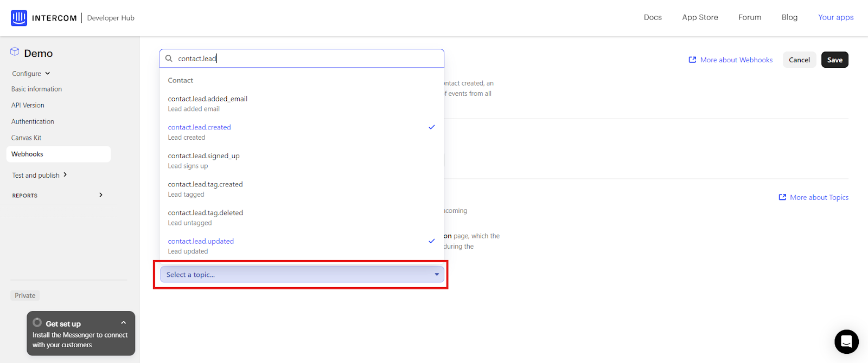Select contact.lead.added_email topic

click(302, 103)
